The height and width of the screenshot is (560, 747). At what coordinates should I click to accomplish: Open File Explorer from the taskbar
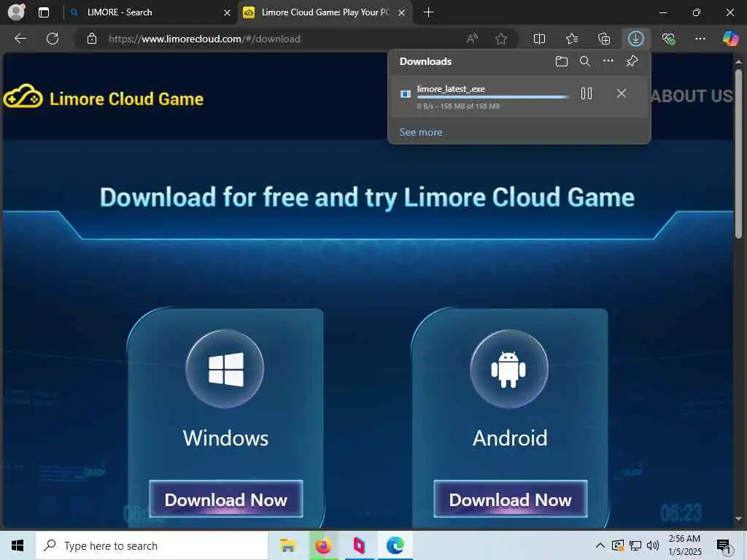click(x=287, y=545)
